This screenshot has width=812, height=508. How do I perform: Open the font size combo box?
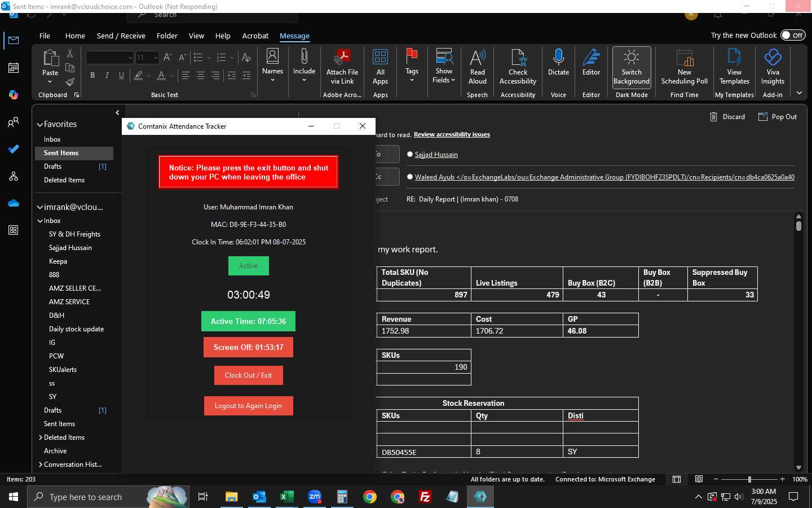(x=147, y=57)
